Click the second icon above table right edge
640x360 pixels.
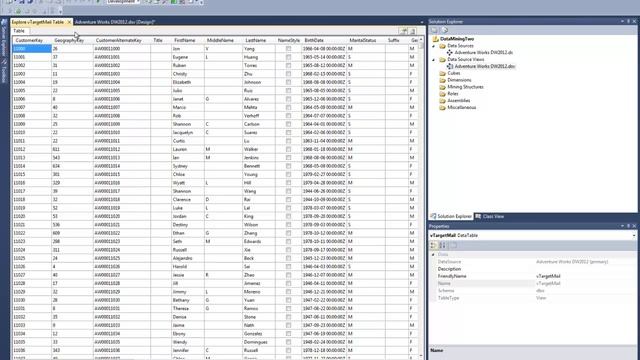pos(412,31)
